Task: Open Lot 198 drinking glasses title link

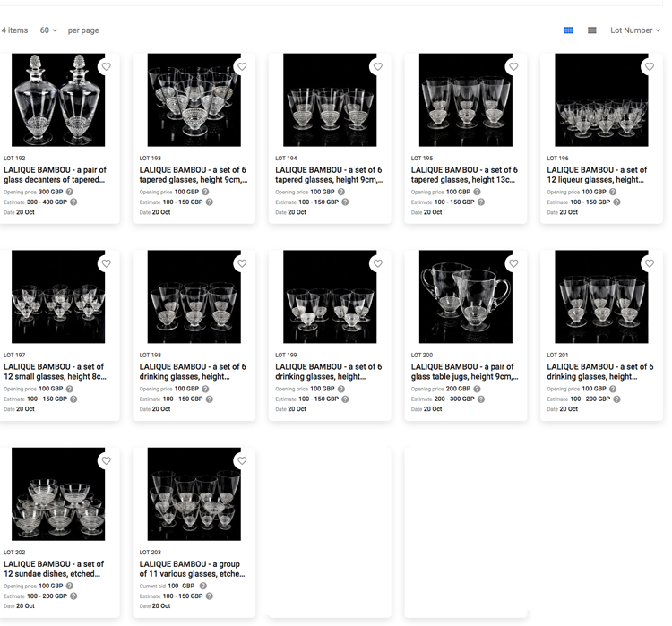Action: tap(193, 372)
